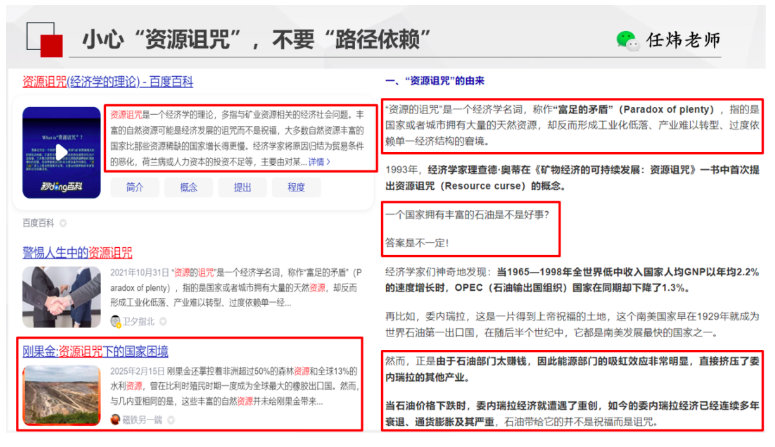Click the WeChat logo icon

(627, 40)
